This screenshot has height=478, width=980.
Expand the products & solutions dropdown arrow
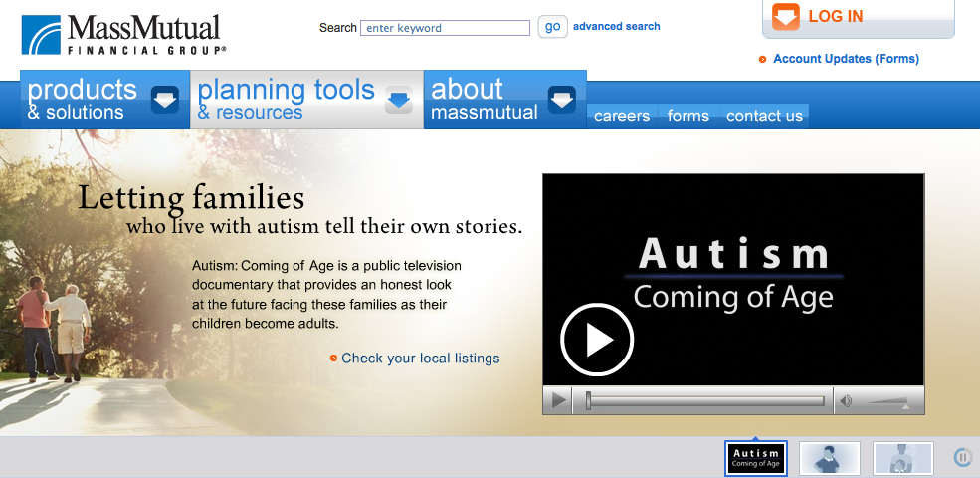coord(165,101)
